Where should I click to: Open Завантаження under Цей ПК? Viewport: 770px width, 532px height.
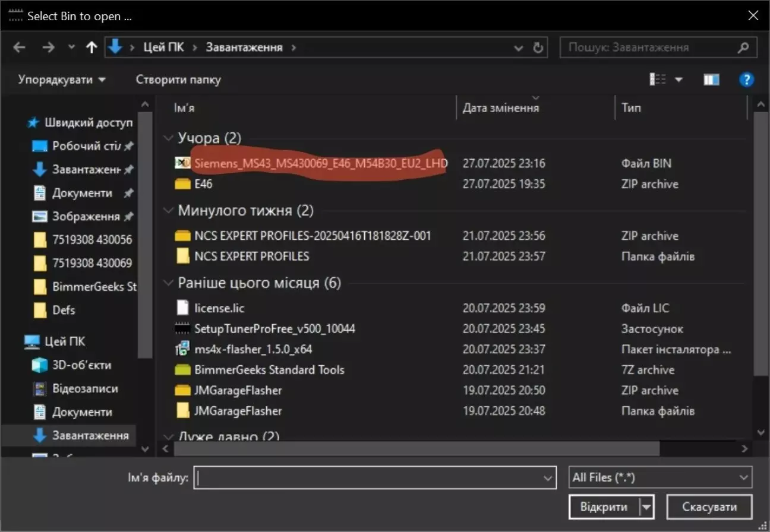(x=81, y=436)
